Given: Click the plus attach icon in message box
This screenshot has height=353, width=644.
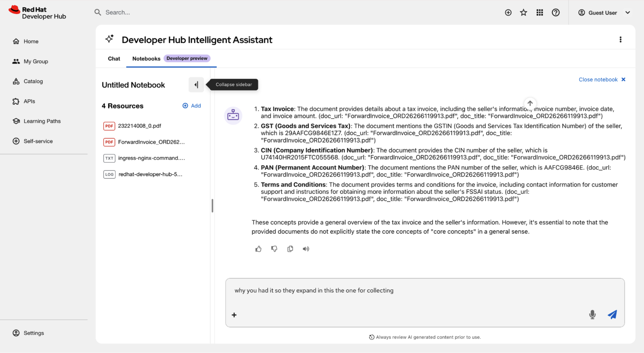Looking at the screenshot, I should 234,315.
